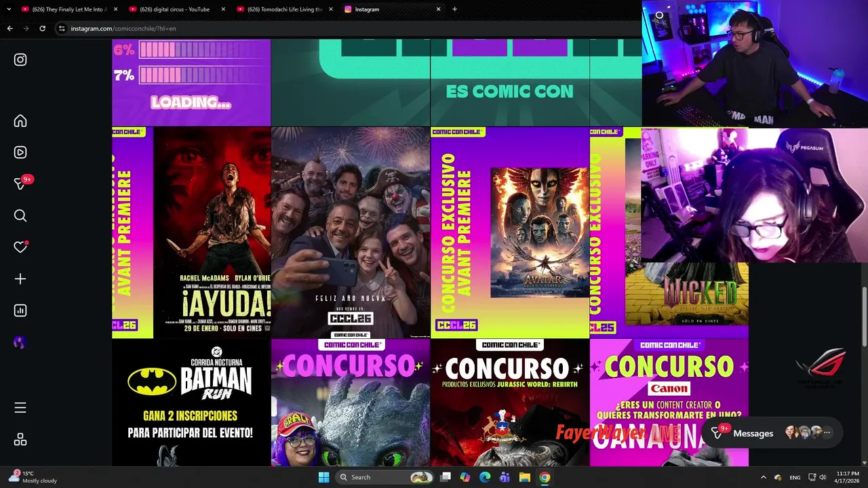Open the Jurassic World: Rebirth concurso post
This screenshot has width=868, height=488.
pyautogui.click(x=510, y=403)
